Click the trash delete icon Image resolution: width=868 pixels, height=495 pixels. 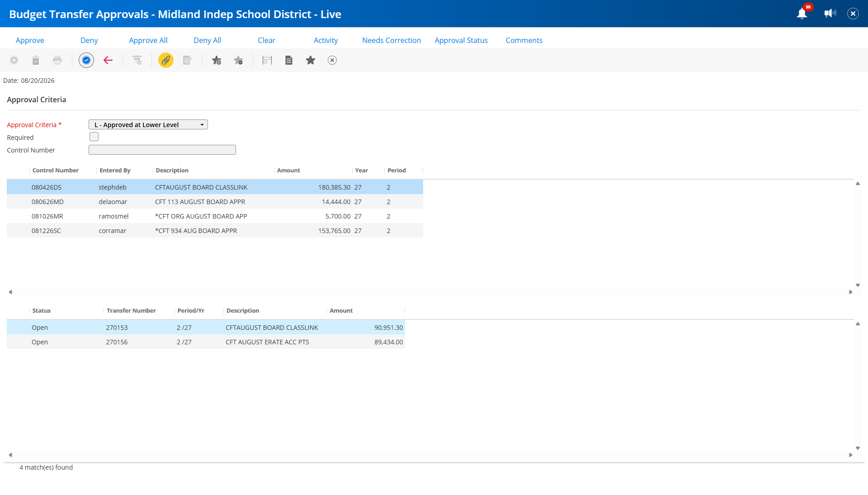pos(36,60)
